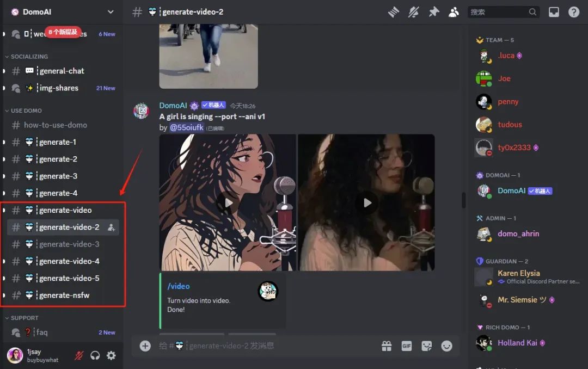Collapse the USE DOMO category
The width and height of the screenshot is (588, 369).
point(26,110)
